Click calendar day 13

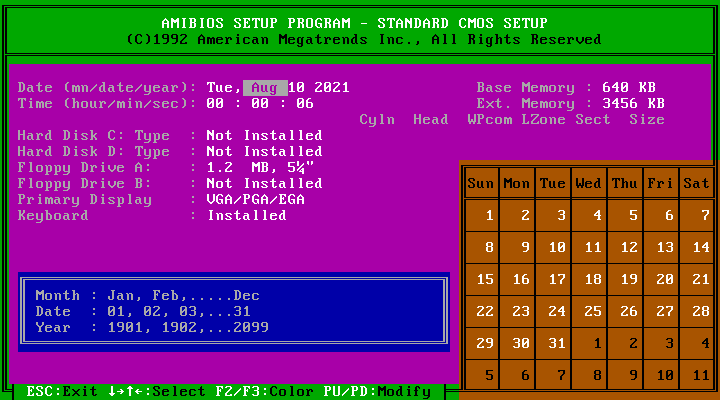(665, 248)
